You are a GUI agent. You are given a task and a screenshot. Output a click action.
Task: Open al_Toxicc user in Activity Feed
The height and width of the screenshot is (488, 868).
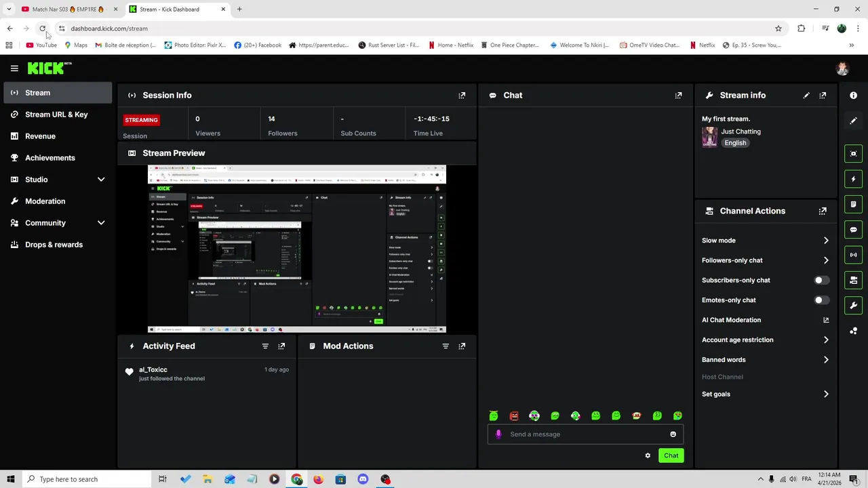[153, 370]
